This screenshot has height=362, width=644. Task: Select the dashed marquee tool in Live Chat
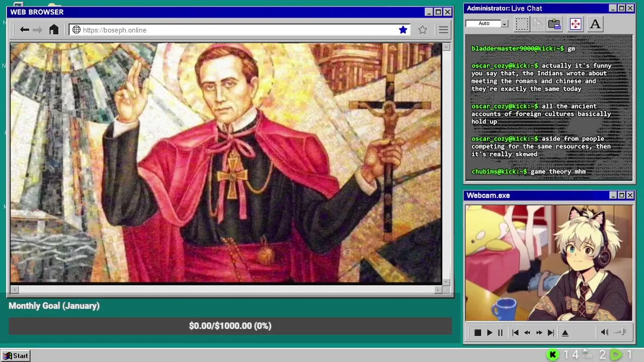click(x=522, y=24)
